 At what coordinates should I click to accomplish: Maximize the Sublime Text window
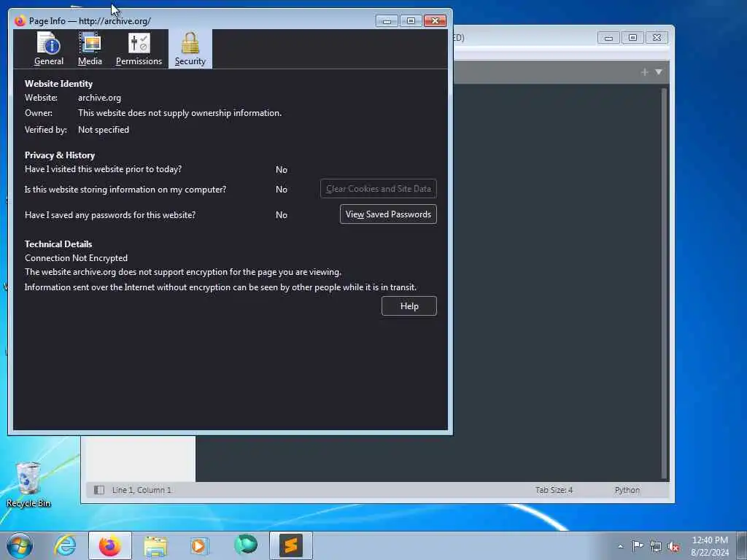click(x=632, y=38)
